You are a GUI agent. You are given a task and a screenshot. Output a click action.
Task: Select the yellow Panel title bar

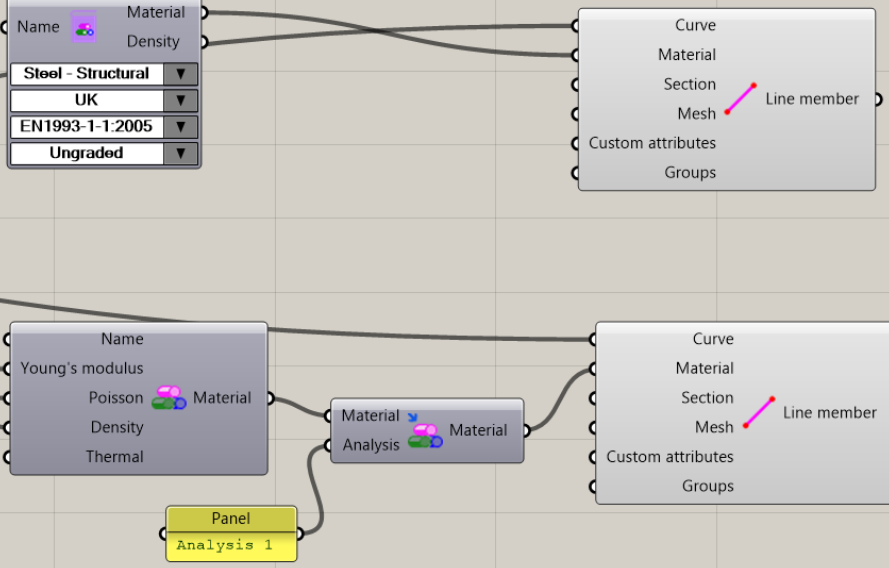pyautogui.click(x=231, y=519)
